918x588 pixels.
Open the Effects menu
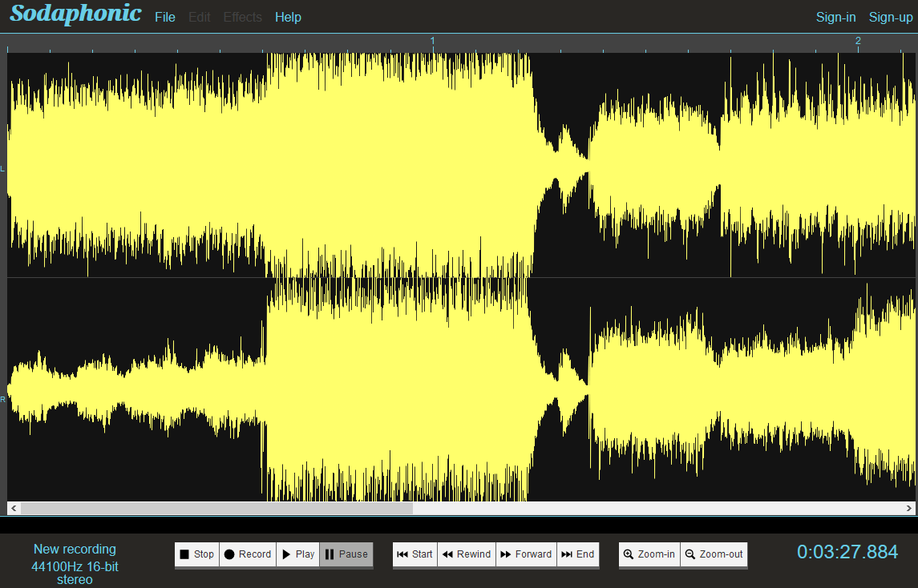click(242, 18)
